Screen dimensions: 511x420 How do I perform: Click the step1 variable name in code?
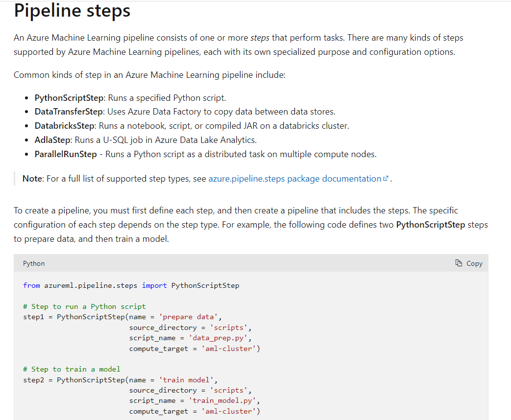34,317
